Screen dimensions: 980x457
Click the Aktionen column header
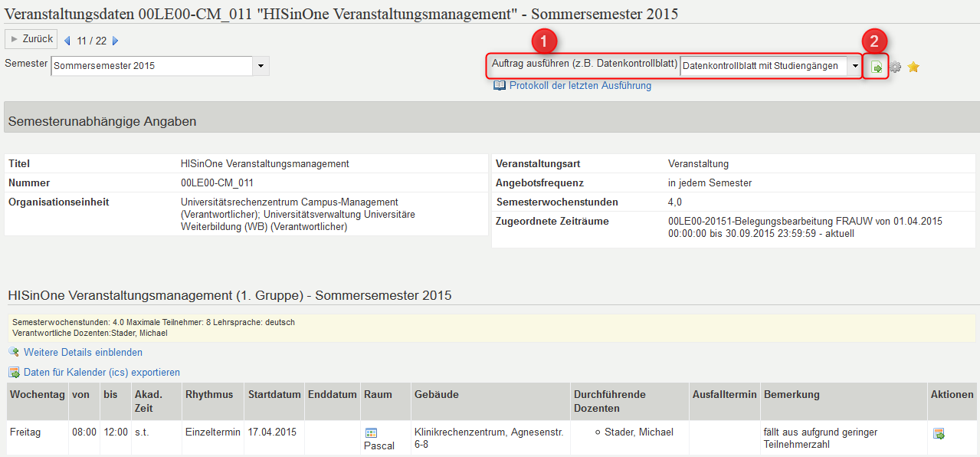pyautogui.click(x=952, y=402)
